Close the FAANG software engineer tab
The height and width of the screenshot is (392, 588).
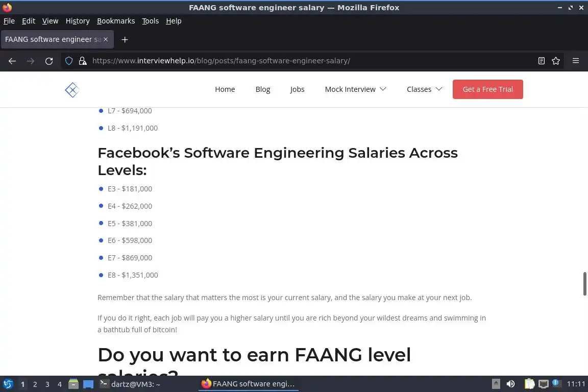pyautogui.click(x=106, y=39)
